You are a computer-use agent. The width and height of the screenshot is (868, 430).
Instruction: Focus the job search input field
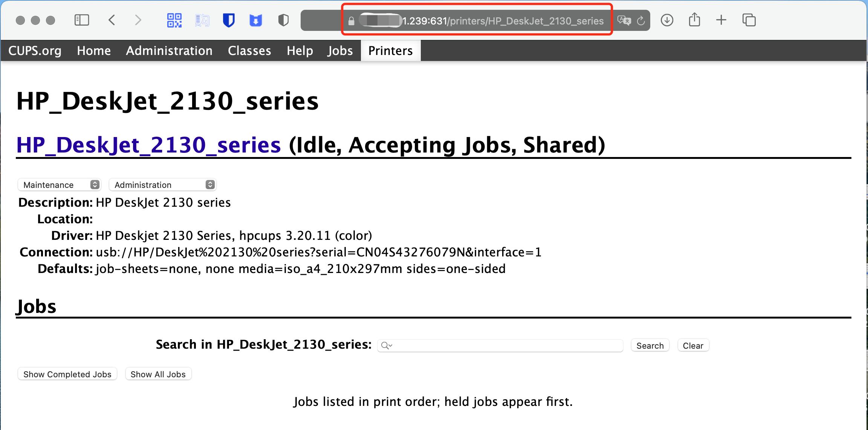pyautogui.click(x=505, y=346)
